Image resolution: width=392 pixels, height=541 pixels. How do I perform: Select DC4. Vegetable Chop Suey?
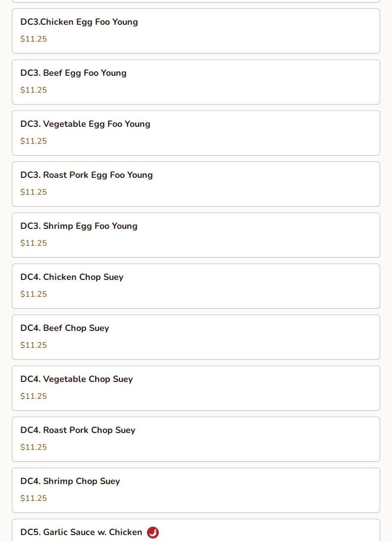(196, 388)
